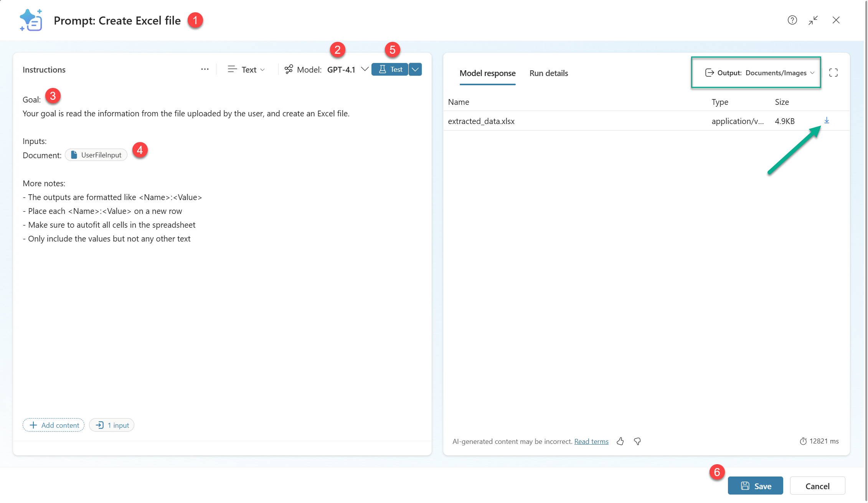
Task: Click the thumbs up feedback icon
Action: tap(620, 441)
